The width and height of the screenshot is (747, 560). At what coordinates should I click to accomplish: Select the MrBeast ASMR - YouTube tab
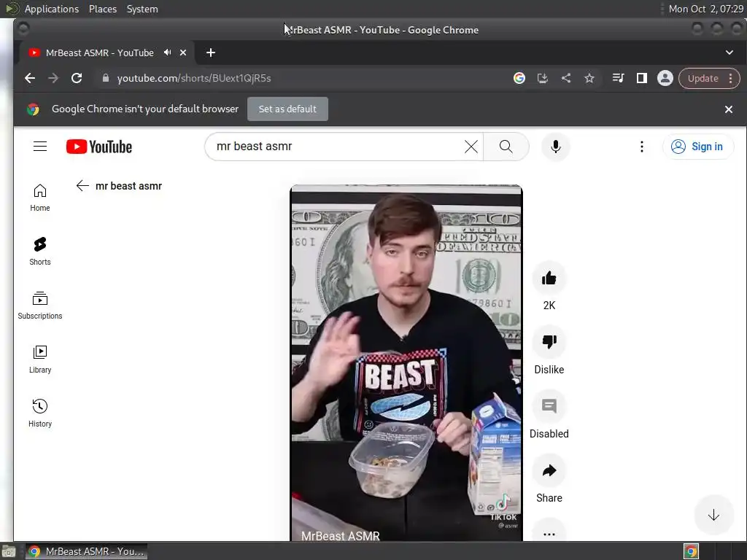(99, 52)
